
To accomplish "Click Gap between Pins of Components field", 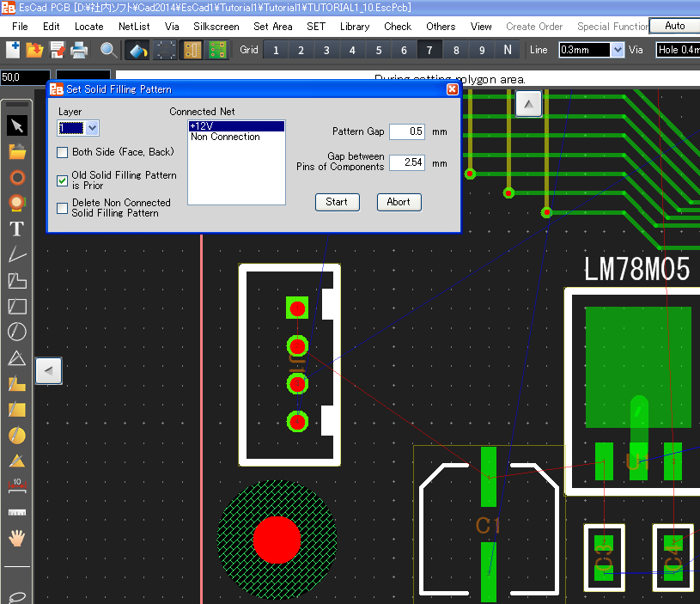I will pos(407,162).
